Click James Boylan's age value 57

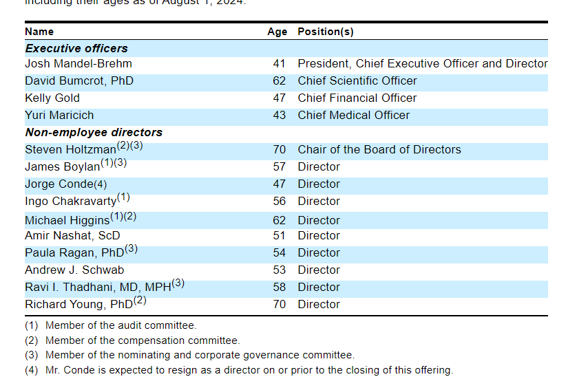(279, 167)
